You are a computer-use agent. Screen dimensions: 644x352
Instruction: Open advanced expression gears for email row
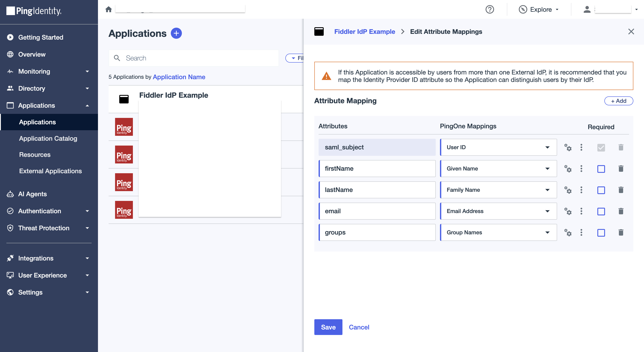[568, 211]
